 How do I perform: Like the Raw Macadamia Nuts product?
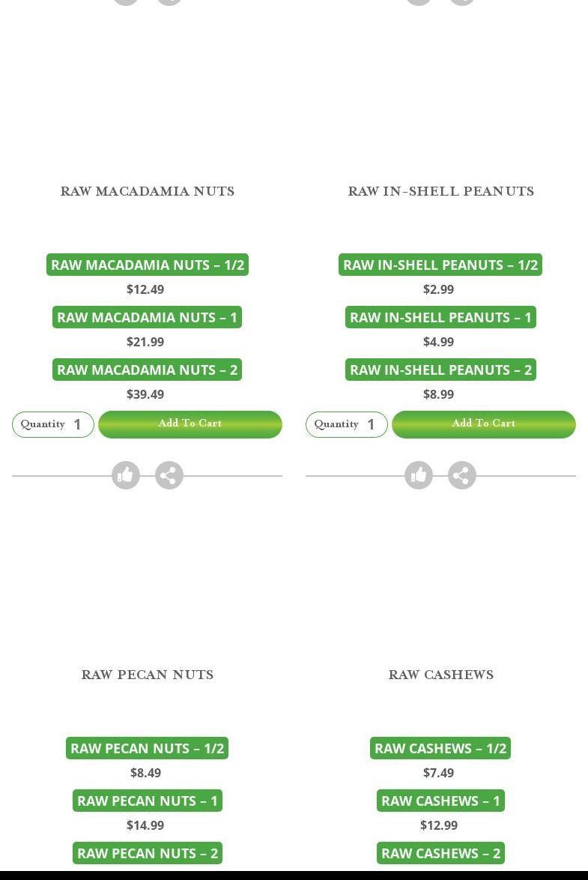[x=126, y=475]
